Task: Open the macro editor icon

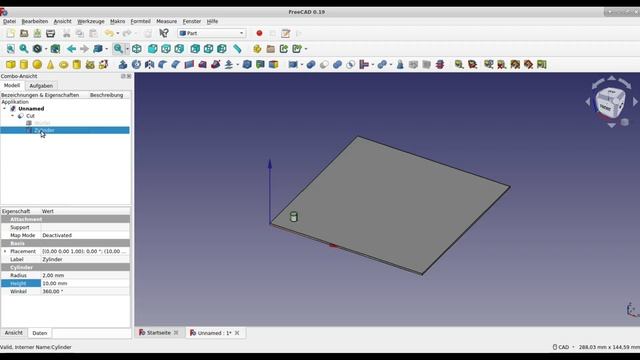Action: point(285,33)
